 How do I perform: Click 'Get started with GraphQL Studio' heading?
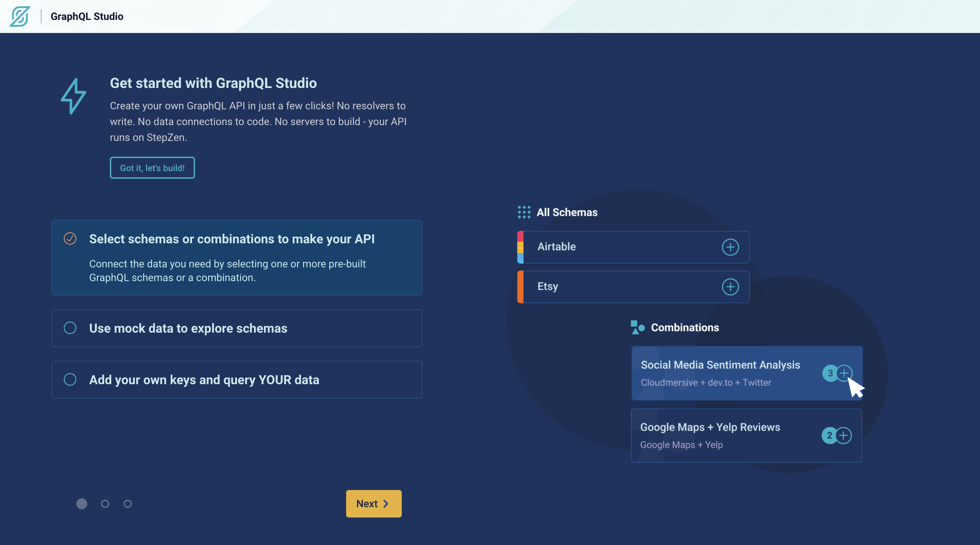click(213, 83)
